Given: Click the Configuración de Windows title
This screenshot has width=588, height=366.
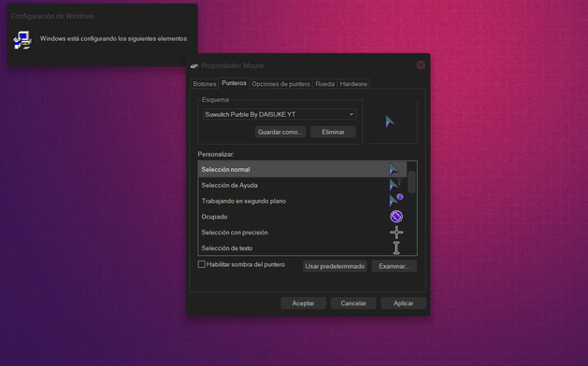Looking at the screenshot, I should click(52, 16).
